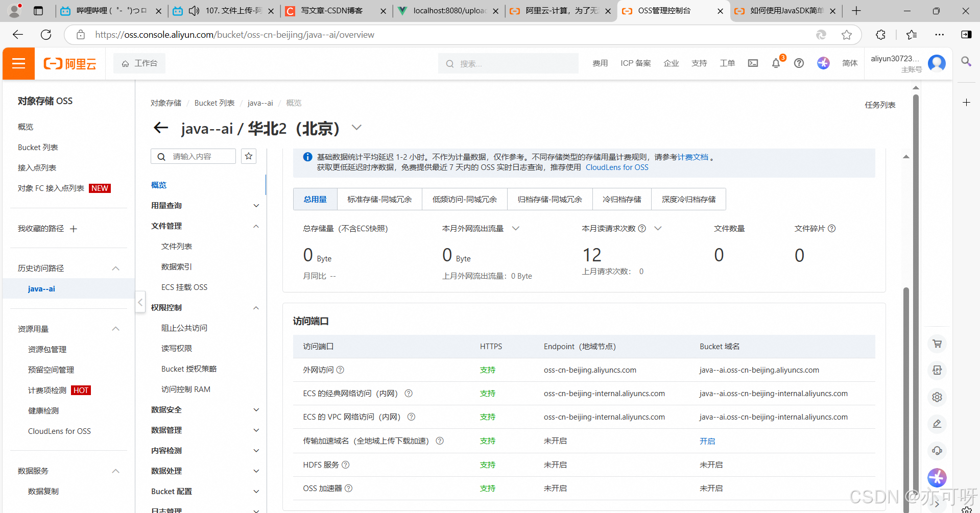Select the 总用量 tab
Image resolution: width=980 pixels, height=513 pixels.
point(315,199)
